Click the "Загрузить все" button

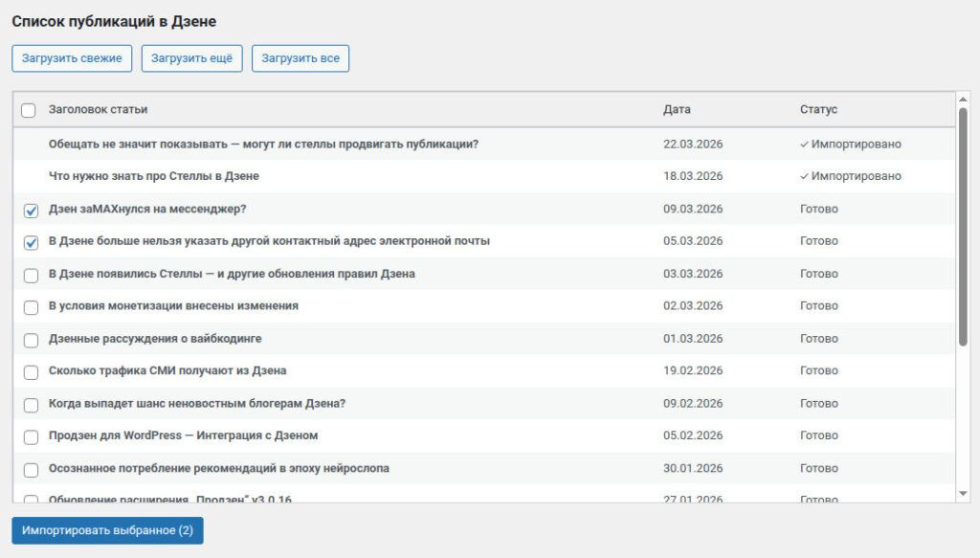click(301, 58)
